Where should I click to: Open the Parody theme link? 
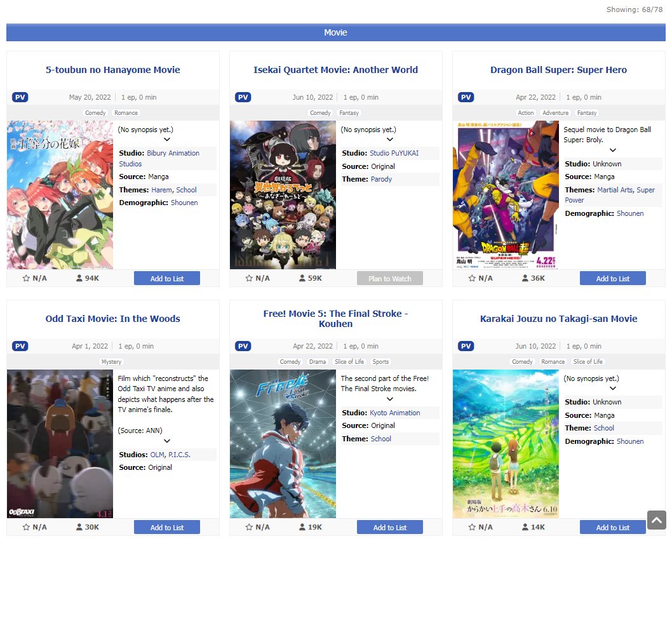(381, 179)
